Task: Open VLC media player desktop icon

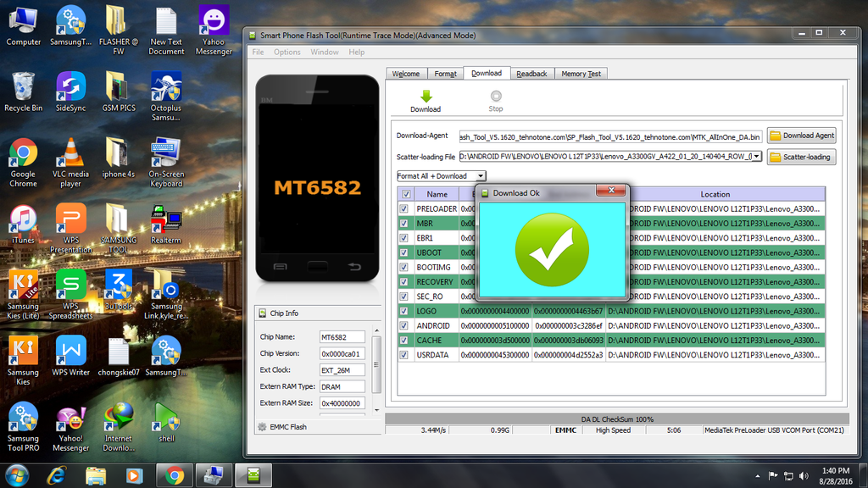Action: click(70, 155)
